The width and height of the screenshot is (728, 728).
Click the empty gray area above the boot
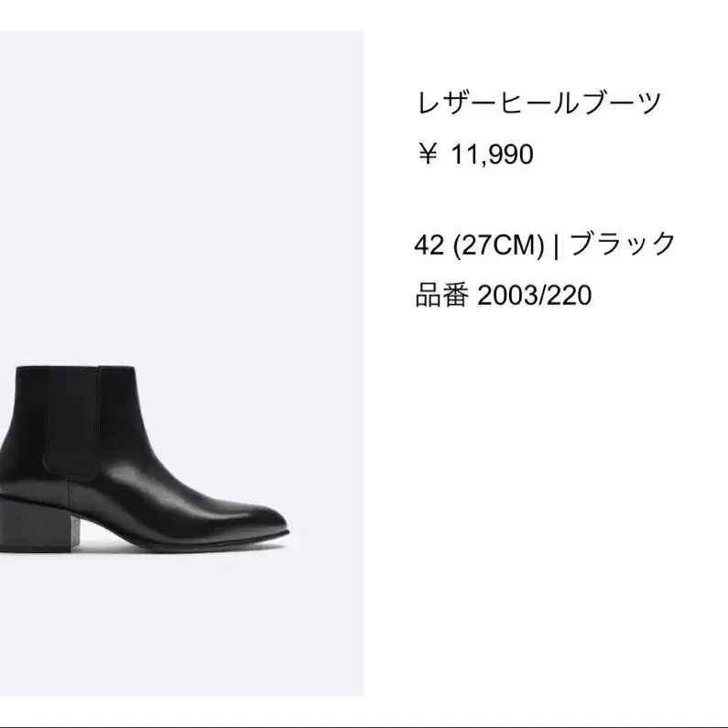pos(181,195)
